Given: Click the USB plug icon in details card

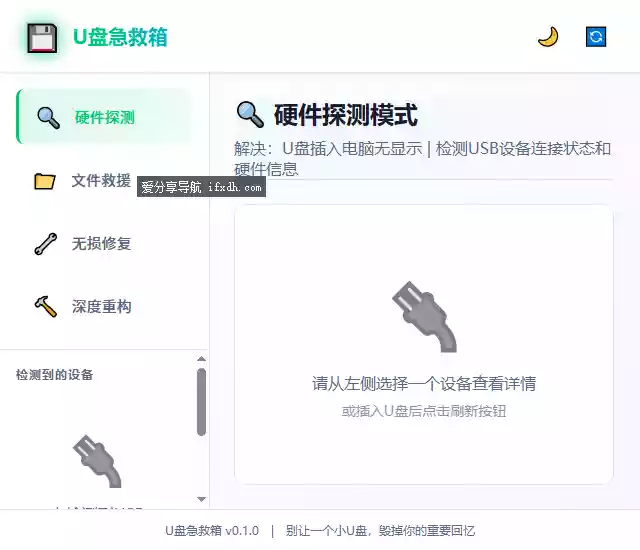Looking at the screenshot, I should (x=424, y=317).
